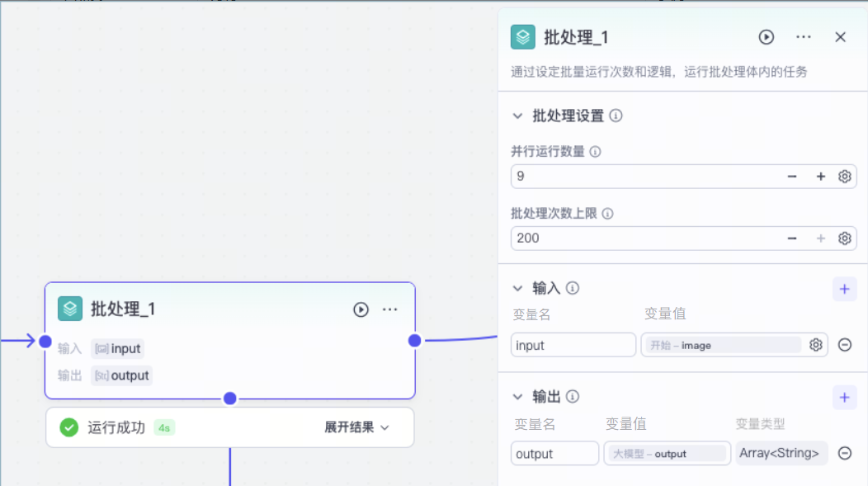Click the output tag on canvas node
The image size is (868, 486).
tap(122, 376)
